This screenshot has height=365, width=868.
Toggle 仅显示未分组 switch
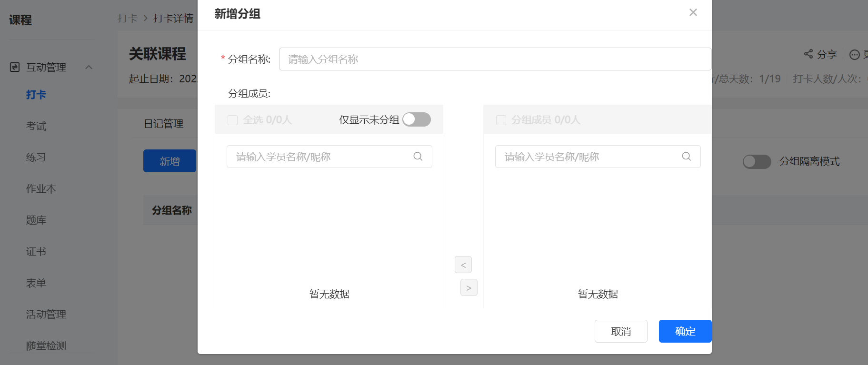tap(417, 119)
